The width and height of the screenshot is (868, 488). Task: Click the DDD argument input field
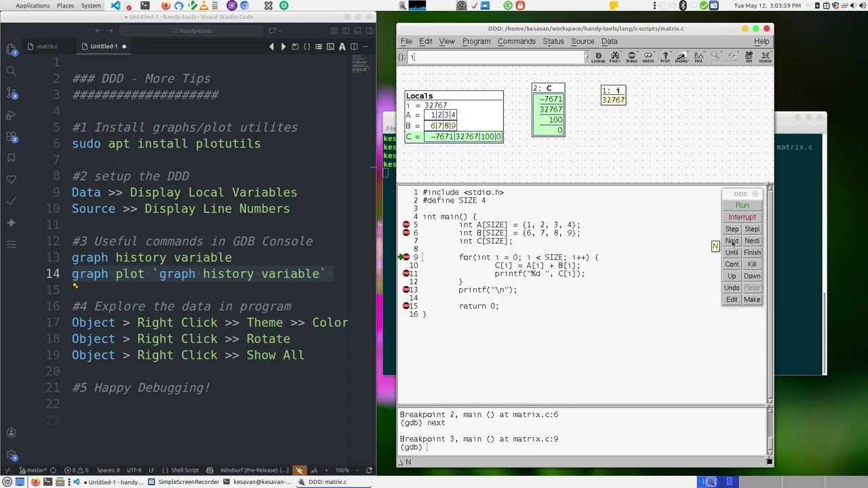pyautogui.click(x=495, y=58)
